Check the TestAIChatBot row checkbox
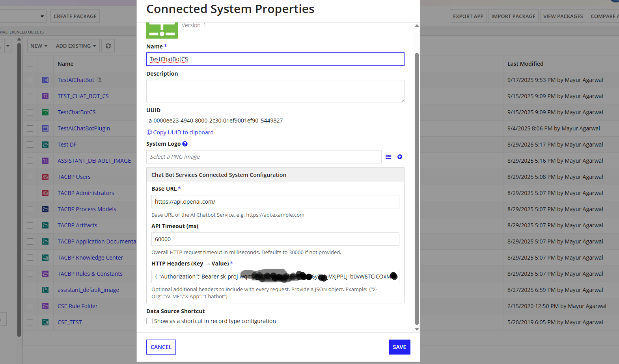Viewport: 619px width, 364px height. coord(30,80)
